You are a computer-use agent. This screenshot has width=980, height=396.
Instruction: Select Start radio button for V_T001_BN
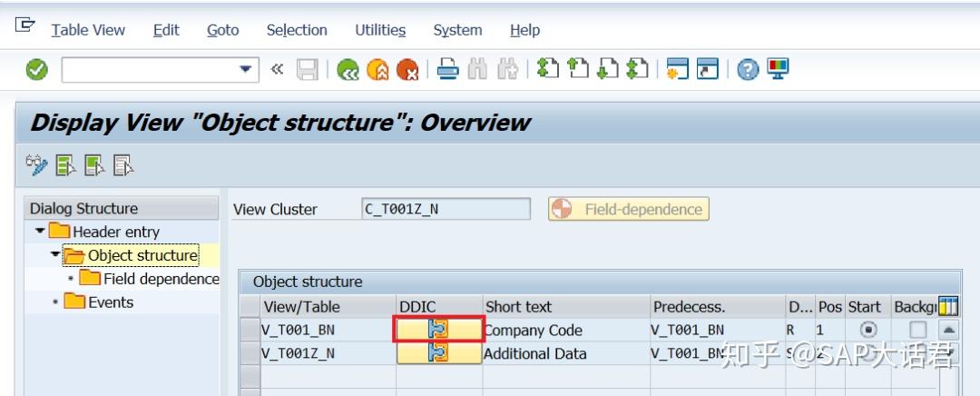pos(868,330)
